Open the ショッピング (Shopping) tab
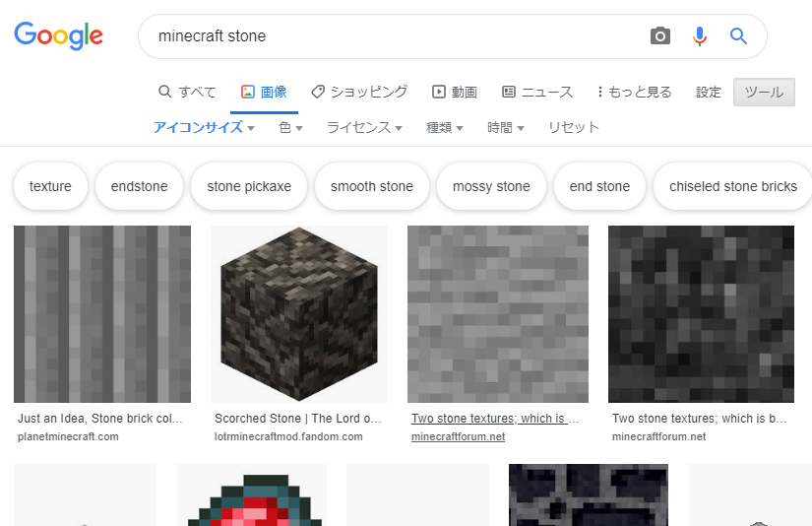812x526 pixels. 359,92
